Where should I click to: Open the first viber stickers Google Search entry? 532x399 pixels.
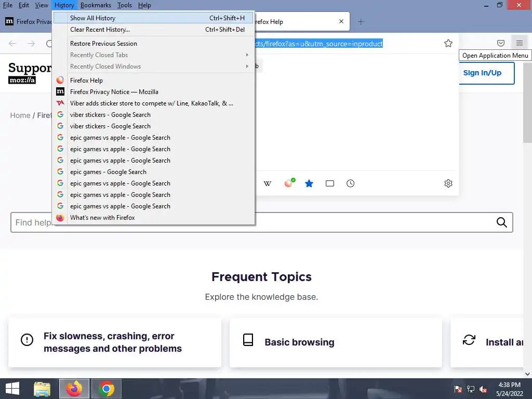tap(153, 115)
